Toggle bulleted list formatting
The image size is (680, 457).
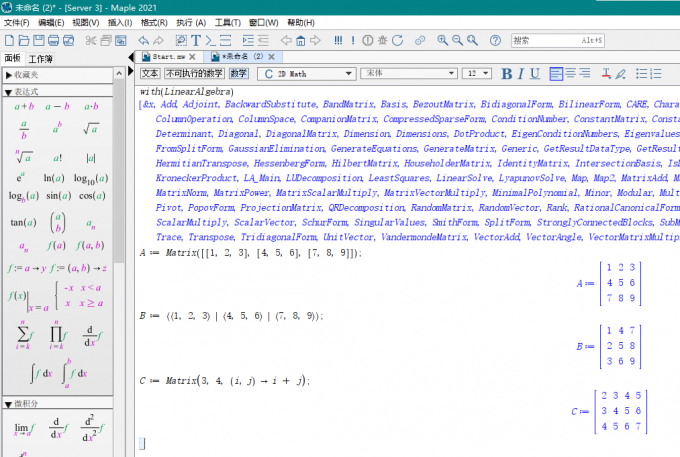(x=641, y=74)
